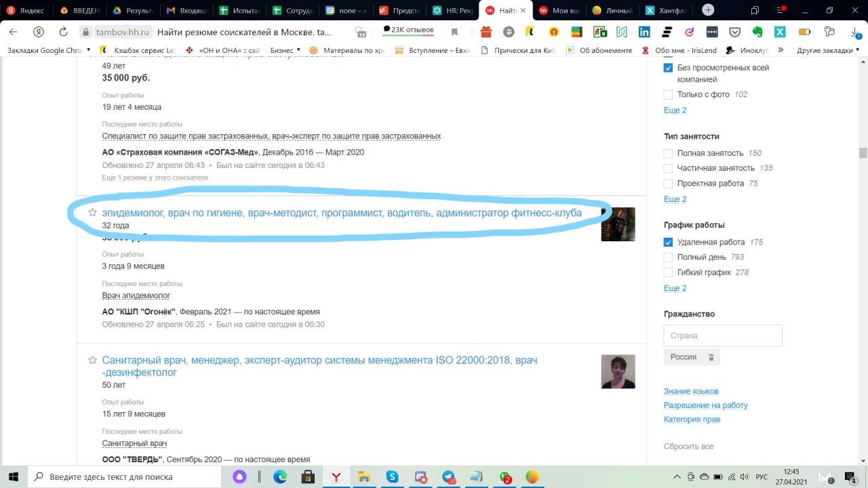Open Разрешение на работу filter link
Image resolution: width=868 pixels, height=488 pixels.
[706, 405]
